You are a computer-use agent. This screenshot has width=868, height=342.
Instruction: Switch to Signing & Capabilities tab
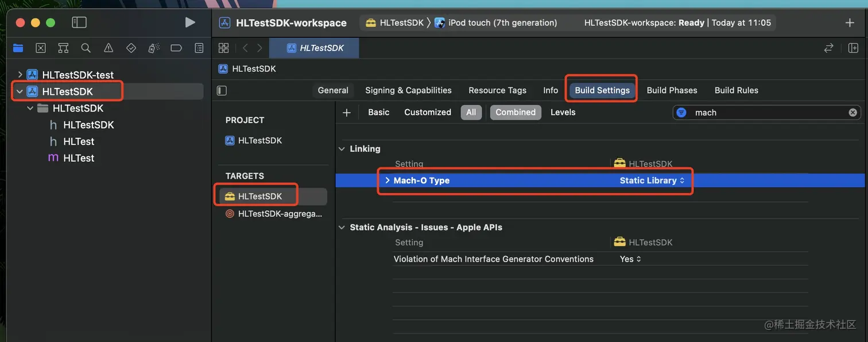408,90
